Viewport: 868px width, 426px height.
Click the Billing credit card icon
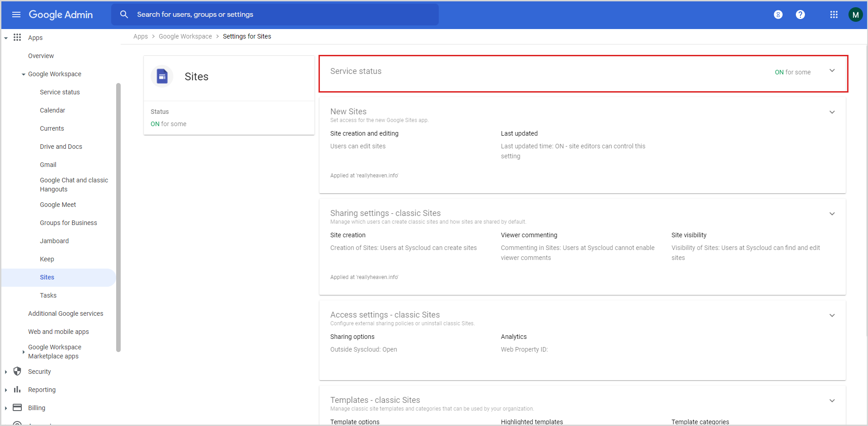point(17,407)
